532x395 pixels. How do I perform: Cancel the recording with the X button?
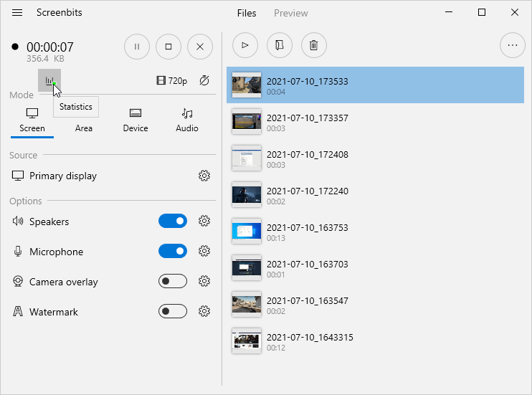[200, 47]
